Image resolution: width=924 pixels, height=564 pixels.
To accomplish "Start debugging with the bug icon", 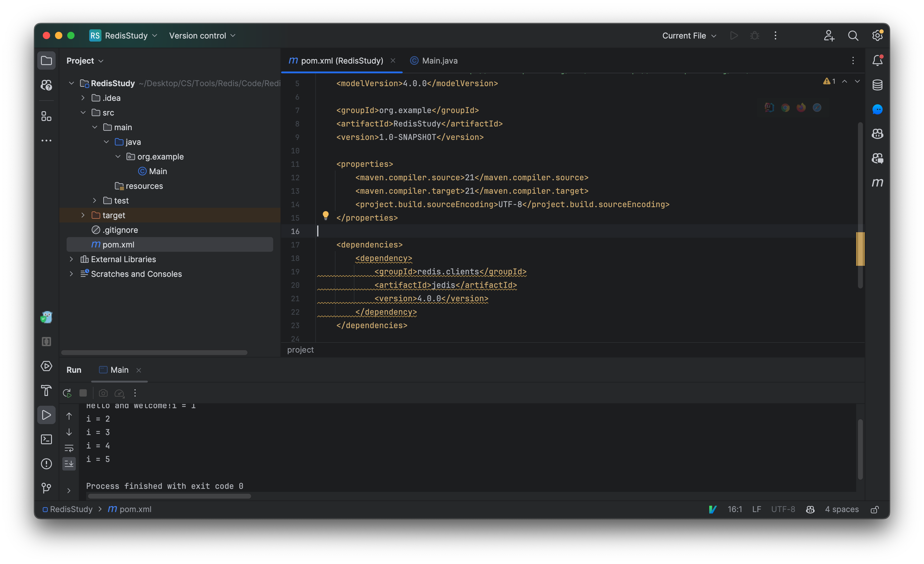I will [754, 36].
